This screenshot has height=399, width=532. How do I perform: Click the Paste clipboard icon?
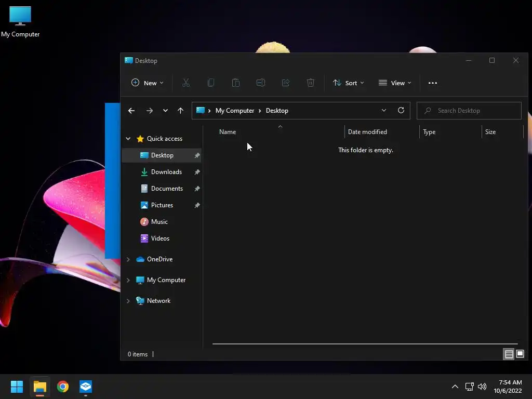click(x=236, y=83)
